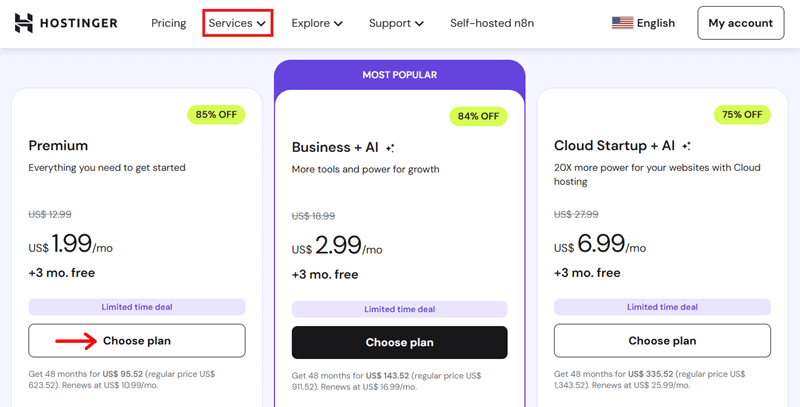800x407 pixels.
Task: Click the 85% OFF badge on Premium
Action: click(x=216, y=114)
